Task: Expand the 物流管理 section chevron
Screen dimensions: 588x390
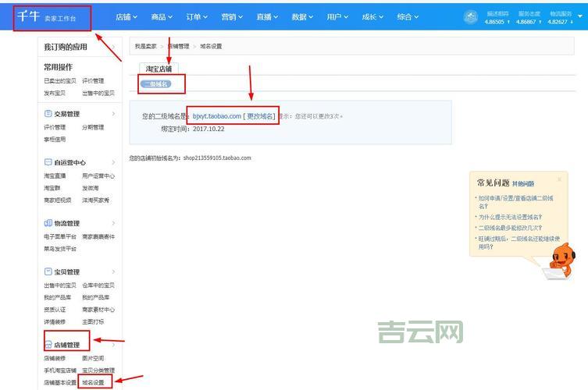Action: tap(114, 223)
